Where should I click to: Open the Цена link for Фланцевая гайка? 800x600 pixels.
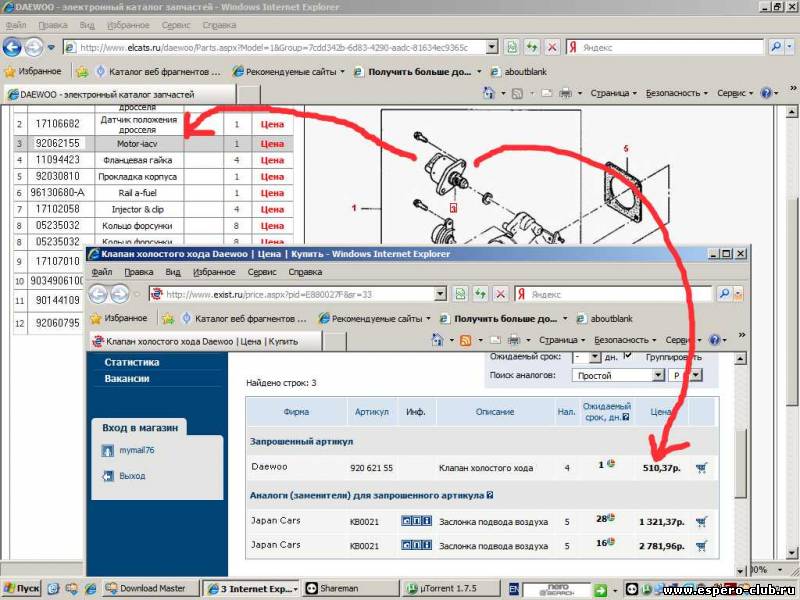[272, 160]
